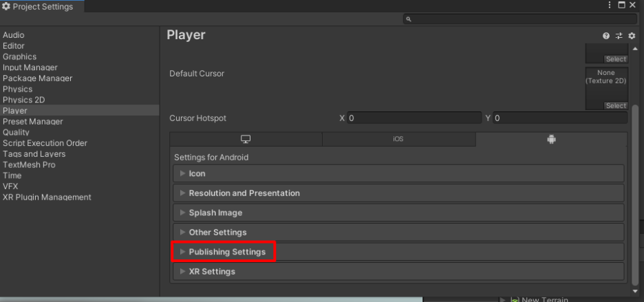Switch to the Android platform tab

point(551,139)
